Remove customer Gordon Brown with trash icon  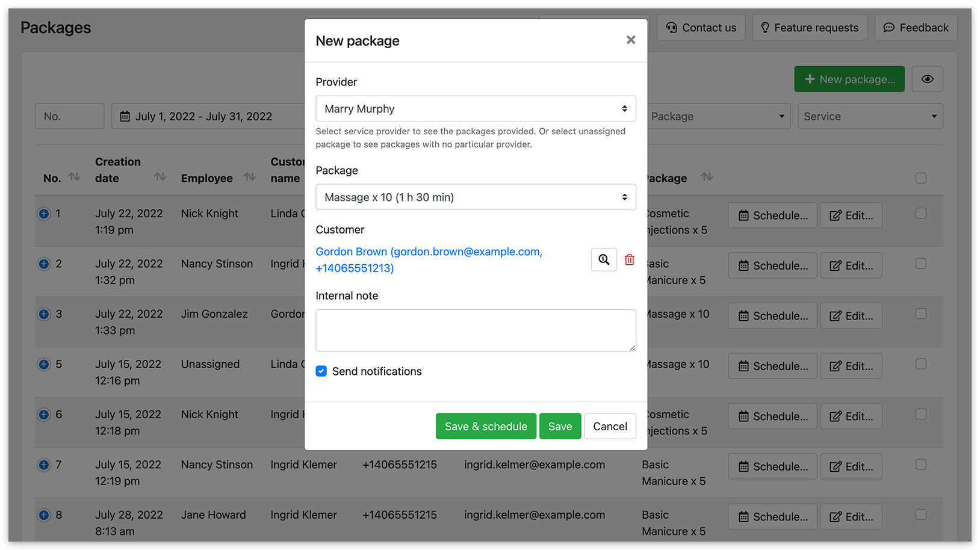point(630,259)
